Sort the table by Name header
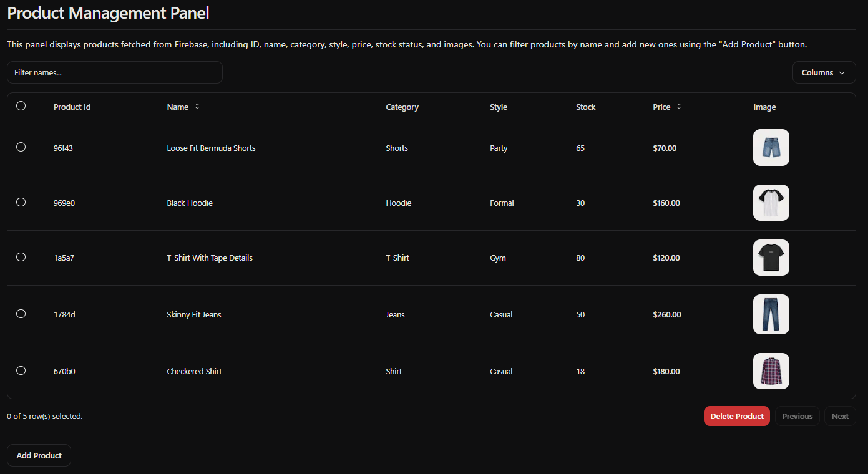The height and width of the screenshot is (474, 868). [x=178, y=107]
